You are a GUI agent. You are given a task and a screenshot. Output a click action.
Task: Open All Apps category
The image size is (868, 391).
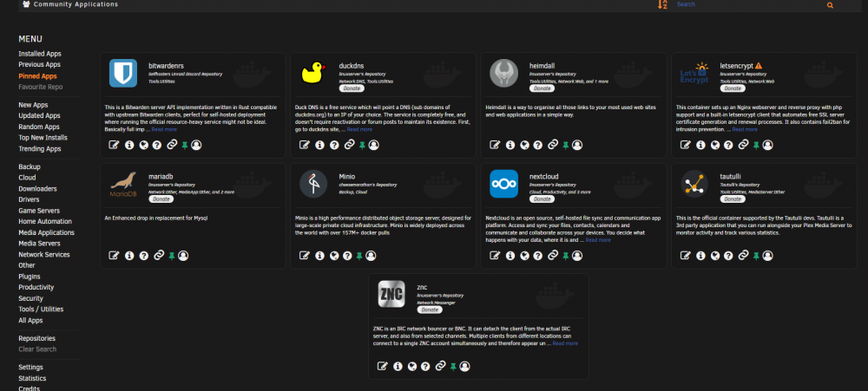coord(30,320)
